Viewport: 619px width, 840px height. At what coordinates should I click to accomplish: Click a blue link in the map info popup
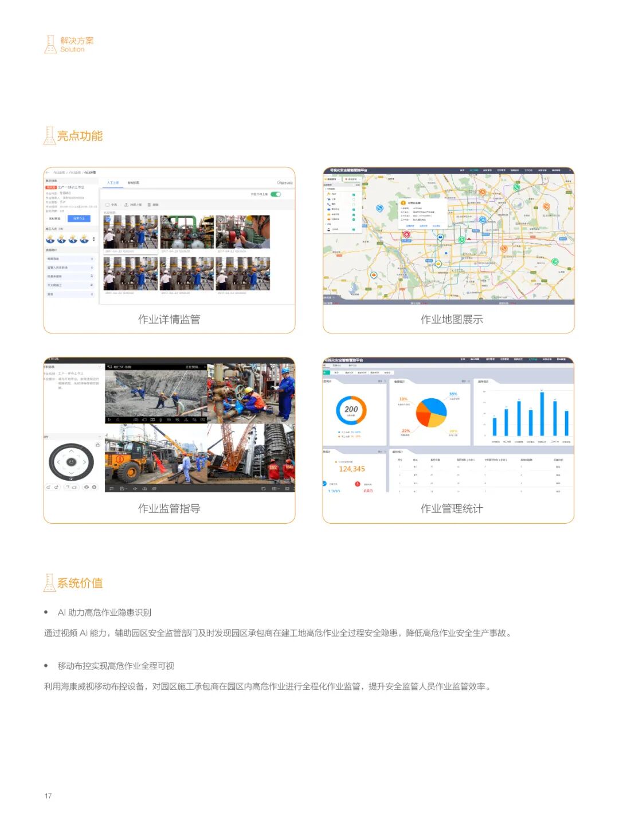(x=411, y=226)
